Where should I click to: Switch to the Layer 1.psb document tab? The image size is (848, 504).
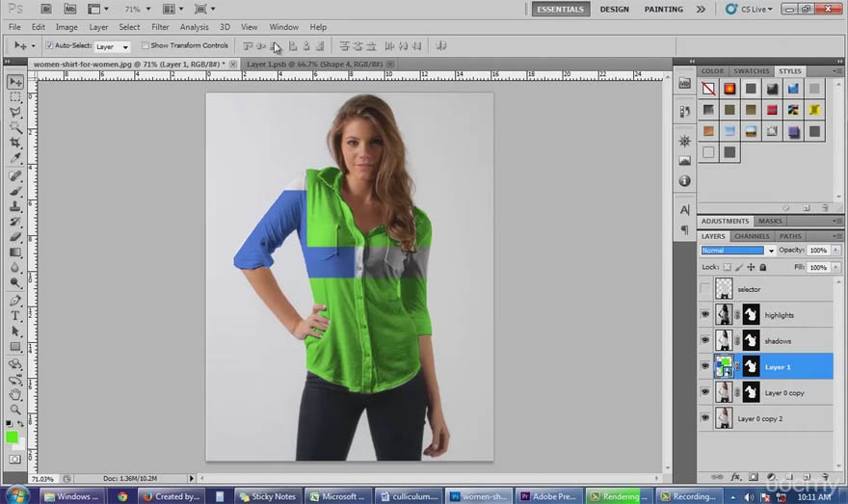[314, 64]
